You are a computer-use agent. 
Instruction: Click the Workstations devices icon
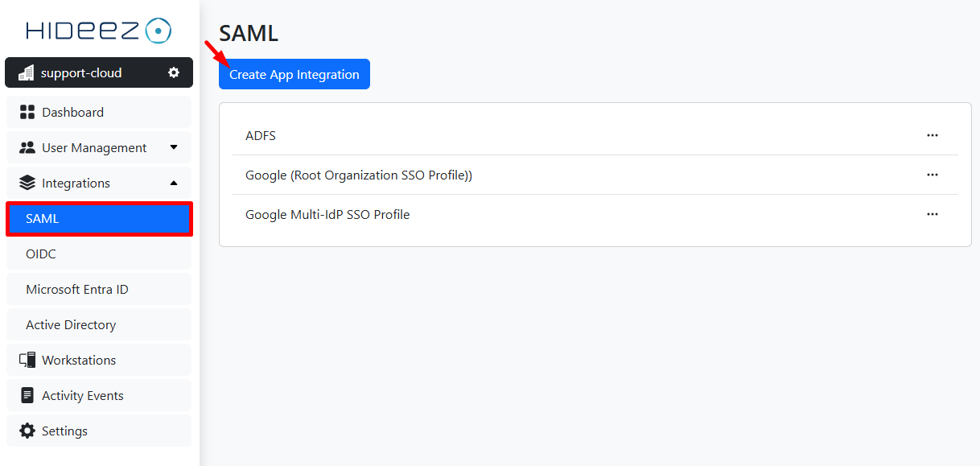point(27,360)
